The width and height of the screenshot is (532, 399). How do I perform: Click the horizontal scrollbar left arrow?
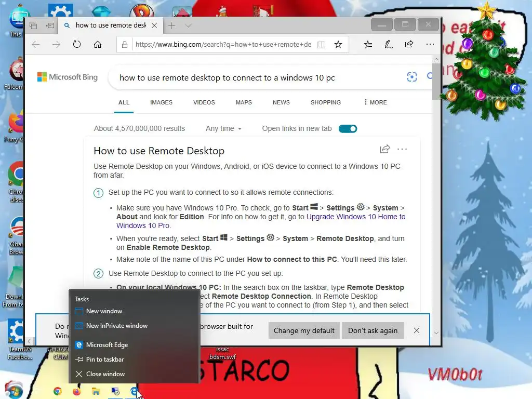click(x=29, y=341)
